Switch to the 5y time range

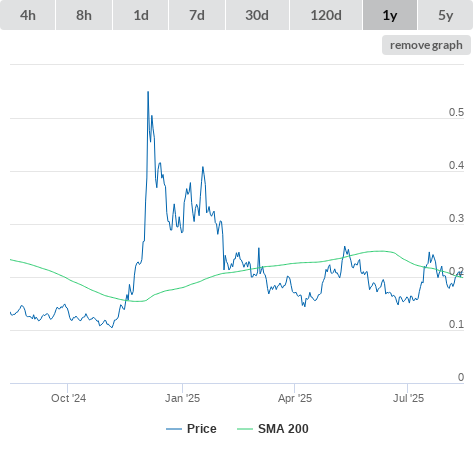[445, 15]
